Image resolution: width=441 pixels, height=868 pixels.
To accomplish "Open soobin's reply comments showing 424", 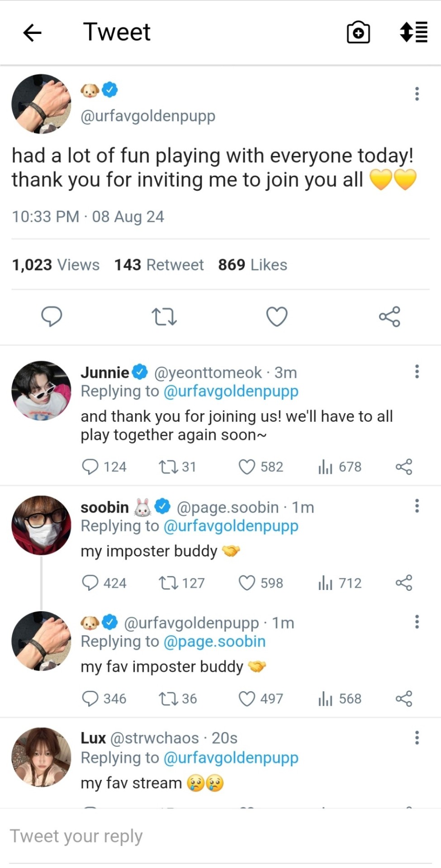I will (x=90, y=583).
